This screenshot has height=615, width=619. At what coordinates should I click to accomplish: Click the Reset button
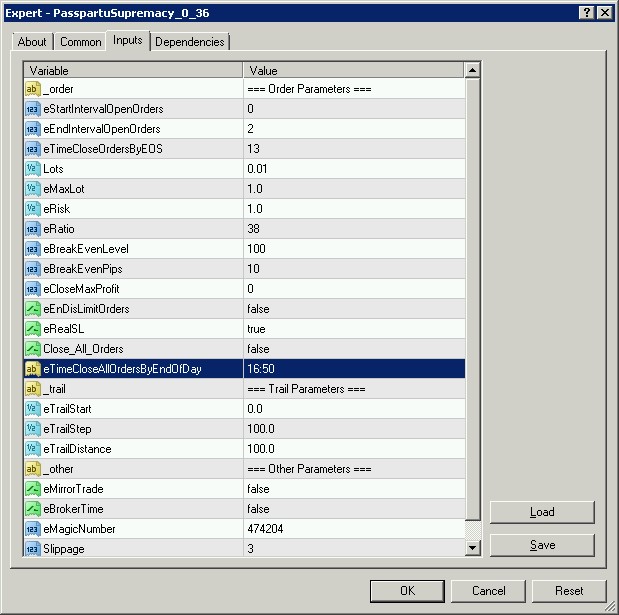569,591
